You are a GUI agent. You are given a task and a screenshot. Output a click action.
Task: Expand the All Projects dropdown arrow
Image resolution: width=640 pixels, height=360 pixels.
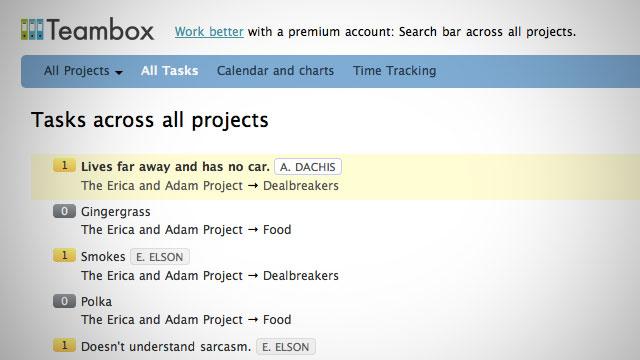pos(119,72)
